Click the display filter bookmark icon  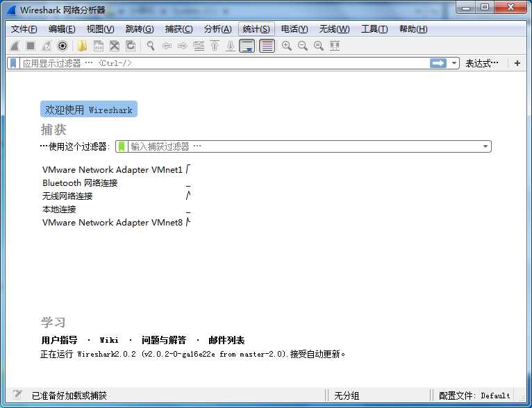click(13, 63)
